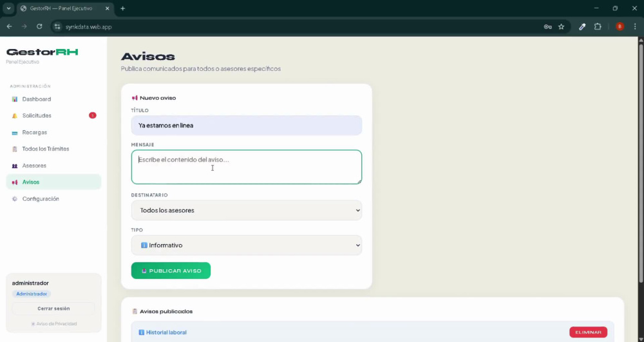Click the Publica comunicados subtitle text

[201, 69]
